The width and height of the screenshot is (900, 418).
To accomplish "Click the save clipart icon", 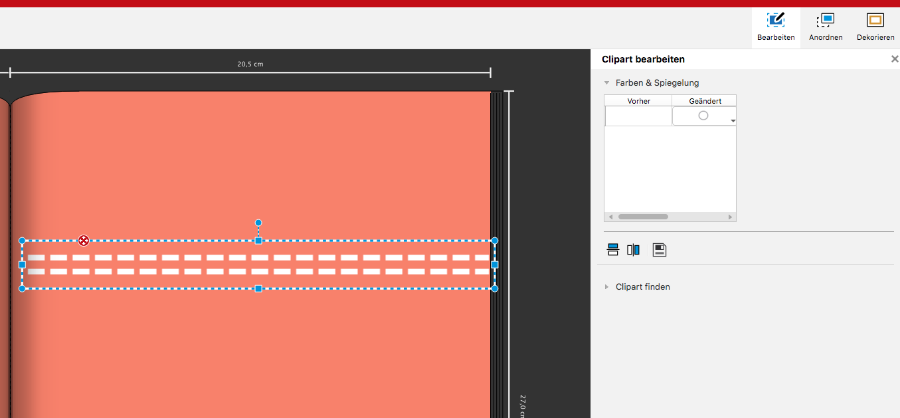I will point(660,250).
